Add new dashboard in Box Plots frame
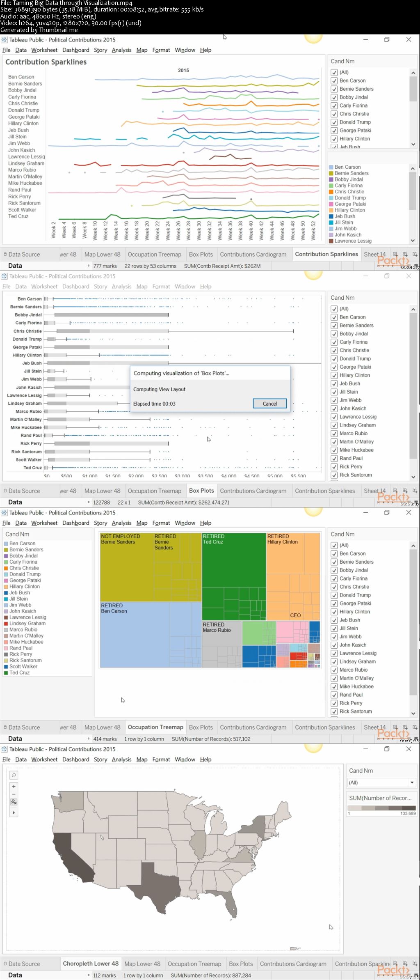Viewport: 420px width, 980px height. (x=405, y=491)
